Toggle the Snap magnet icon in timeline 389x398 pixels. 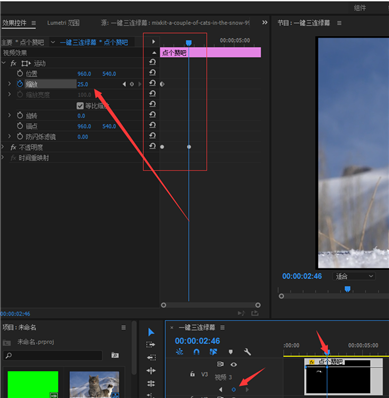tap(196, 352)
